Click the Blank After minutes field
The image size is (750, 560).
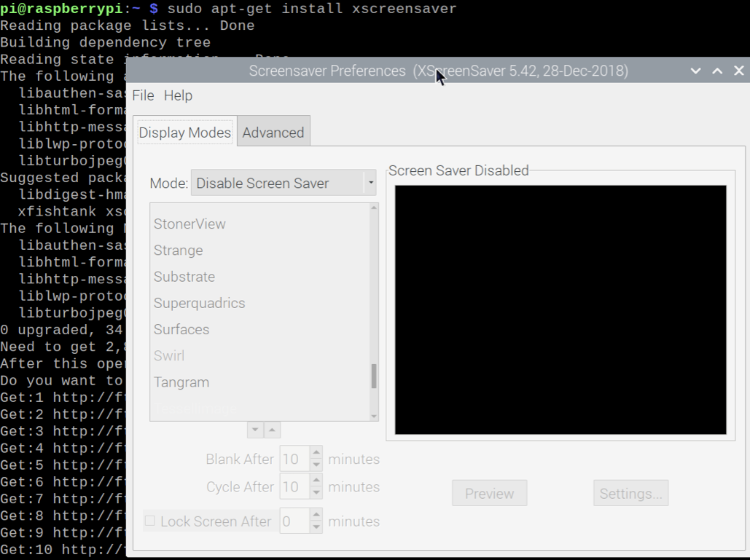pyautogui.click(x=294, y=460)
